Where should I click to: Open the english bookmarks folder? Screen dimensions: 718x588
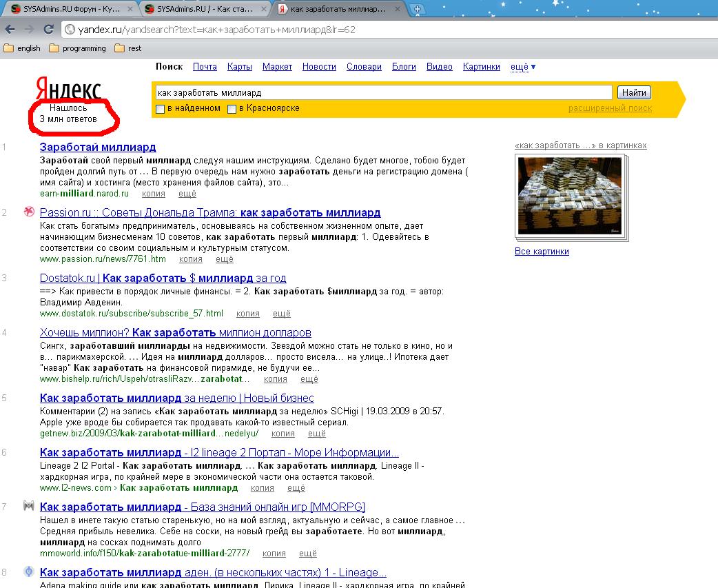pos(22,48)
